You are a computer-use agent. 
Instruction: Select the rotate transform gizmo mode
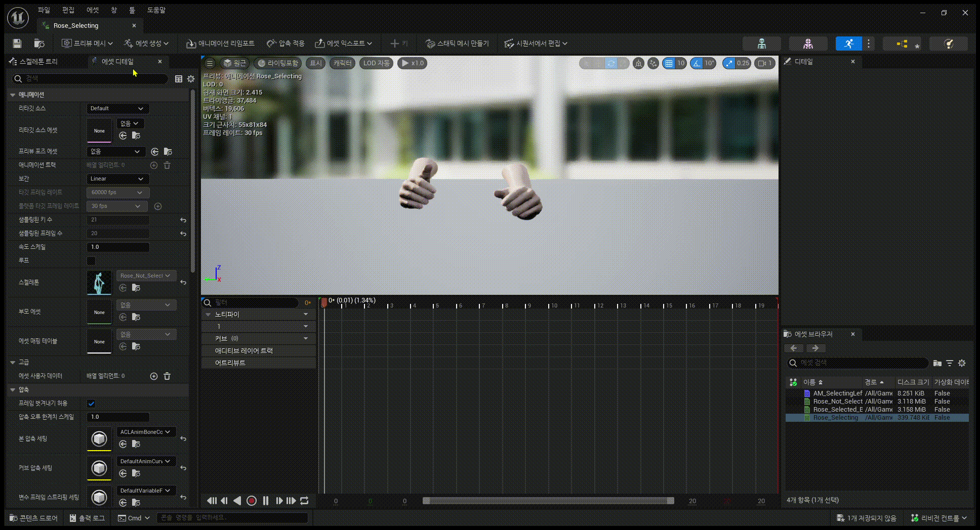click(611, 63)
